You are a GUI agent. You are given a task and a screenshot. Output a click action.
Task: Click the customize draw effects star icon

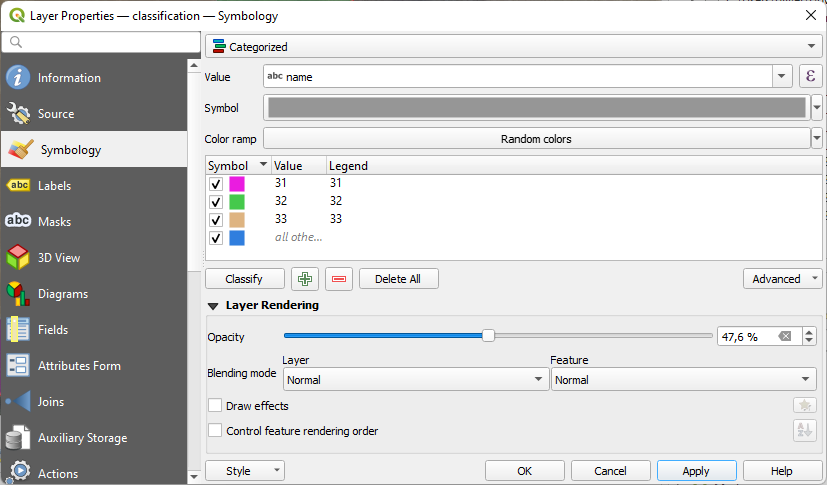tap(804, 406)
